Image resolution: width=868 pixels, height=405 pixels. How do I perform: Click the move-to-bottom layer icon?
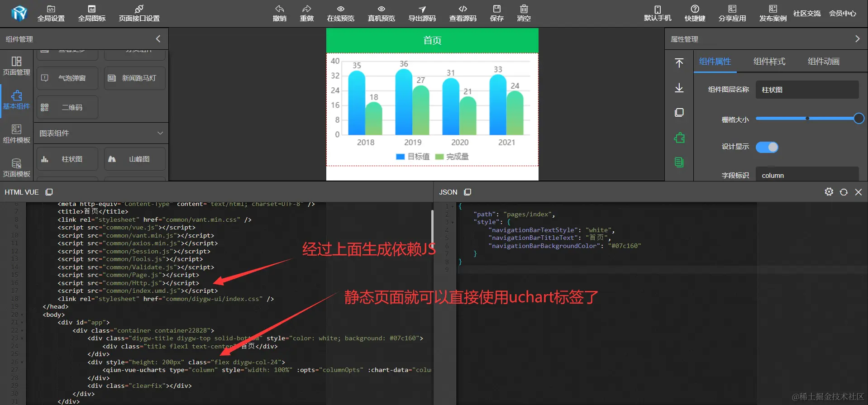[x=679, y=88]
